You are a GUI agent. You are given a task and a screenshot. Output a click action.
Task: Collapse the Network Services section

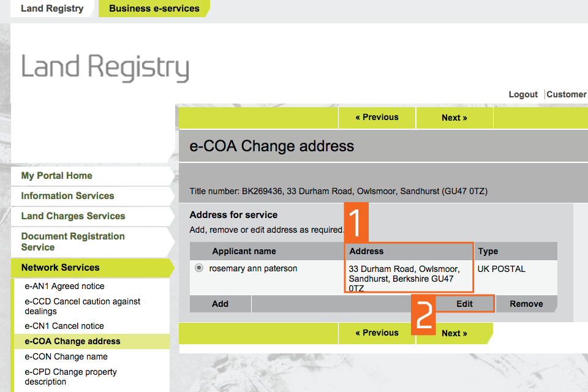(x=60, y=268)
